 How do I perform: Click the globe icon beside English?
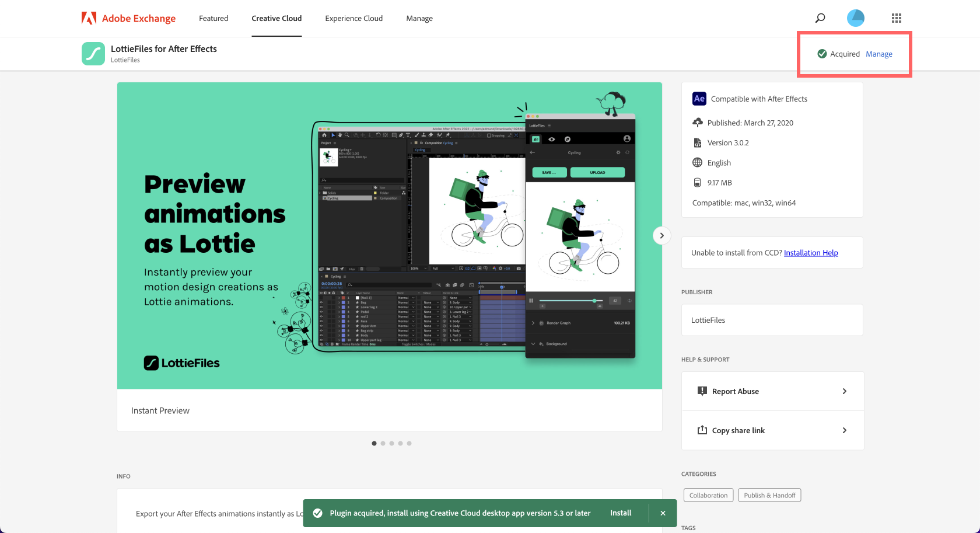697,162
